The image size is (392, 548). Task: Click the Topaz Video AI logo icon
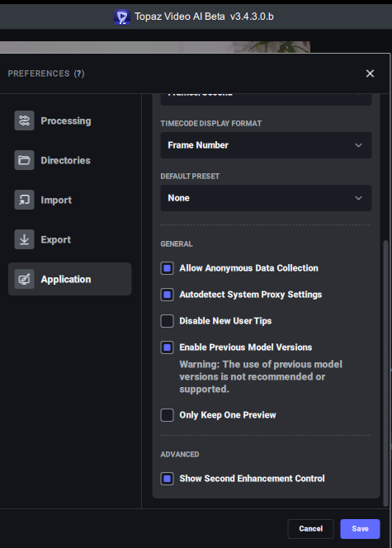[x=122, y=17]
